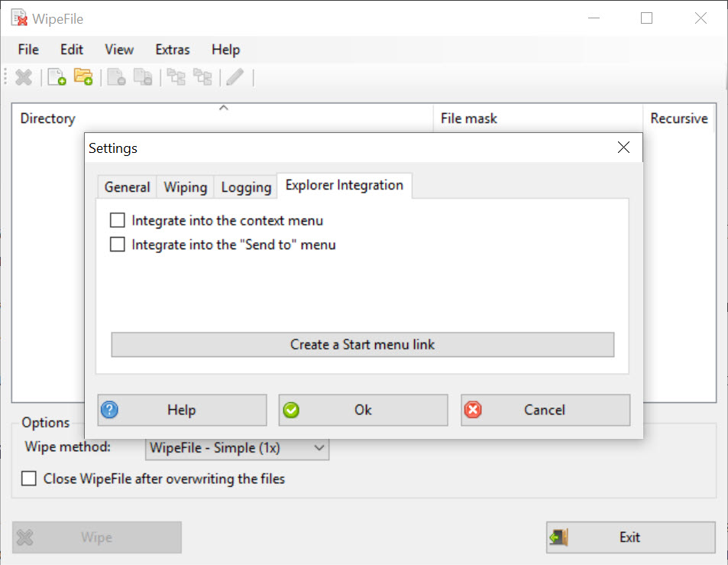Select the Explorer Integration tab
The width and height of the screenshot is (728, 565).
coord(344,185)
